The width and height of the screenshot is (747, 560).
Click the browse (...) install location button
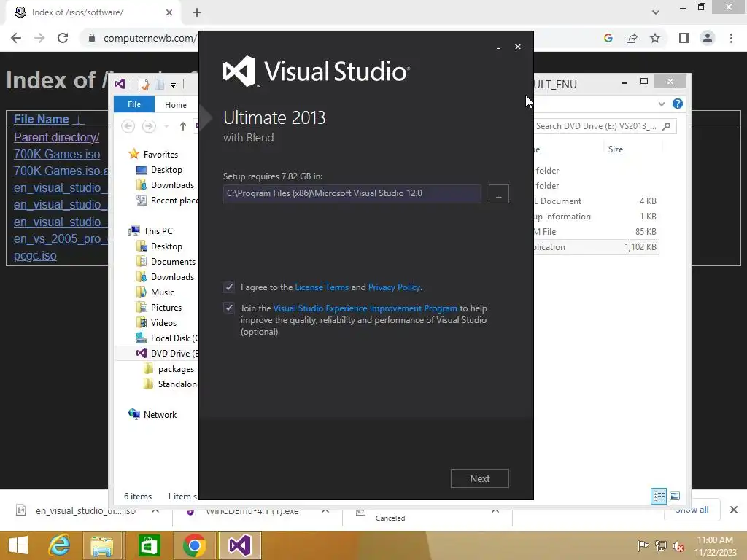coord(499,194)
